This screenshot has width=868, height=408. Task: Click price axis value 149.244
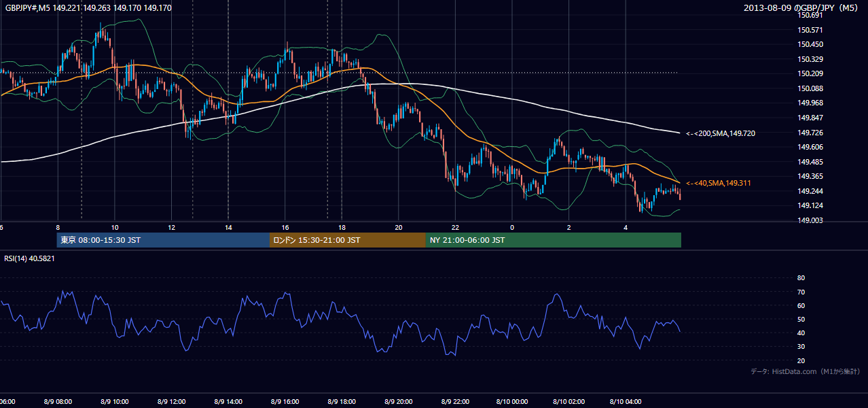(810, 191)
